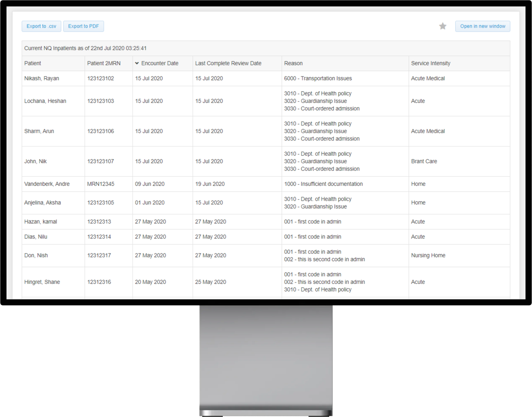The image size is (532, 417).
Task: Open the row for Lochana, Heshan
Action: click(x=45, y=101)
